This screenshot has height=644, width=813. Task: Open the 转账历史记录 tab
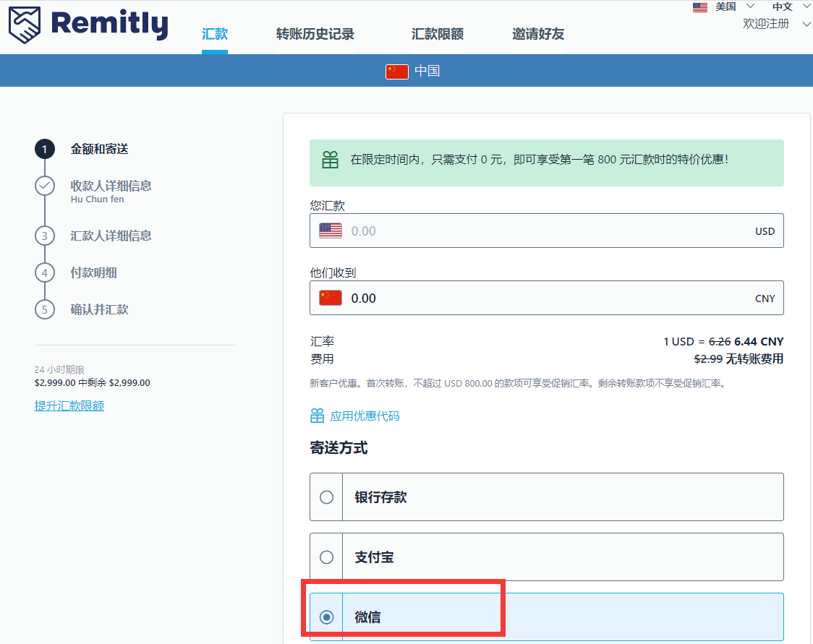tap(315, 34)
